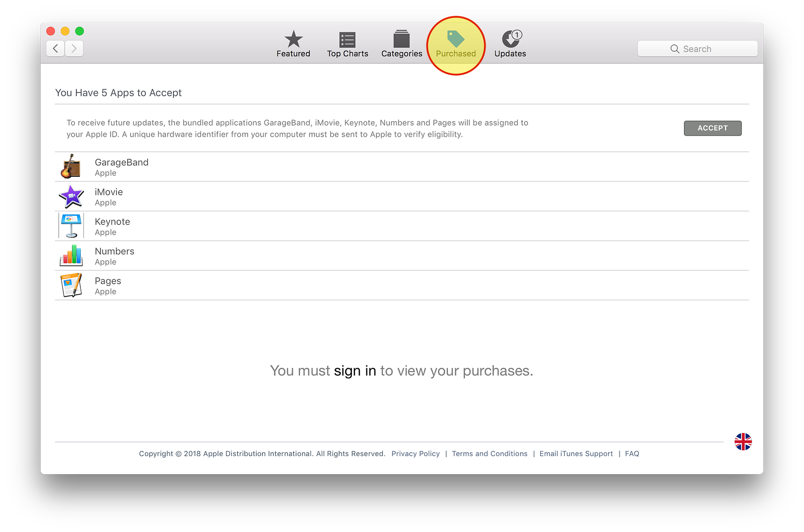
Task: Click the Keynote podium icon
Action: (x=71, y=226)
